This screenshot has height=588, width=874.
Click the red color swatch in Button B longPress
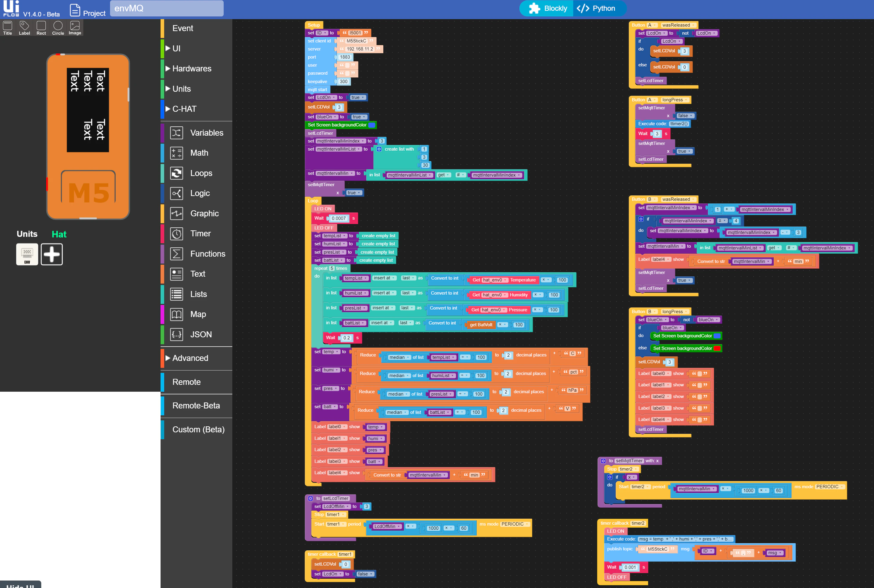click(717, 348)
